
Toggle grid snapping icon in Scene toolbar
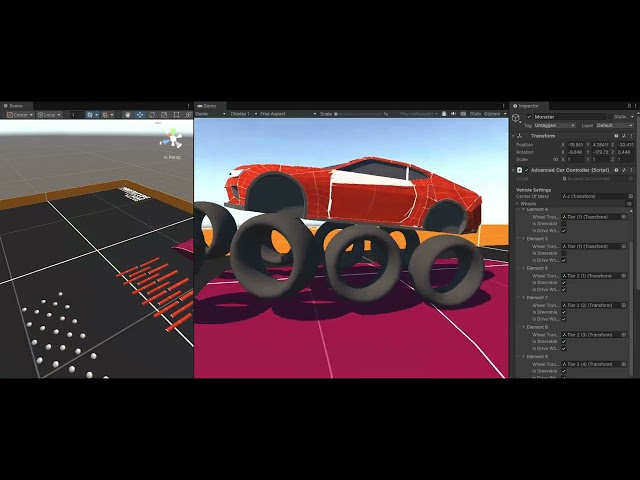(x=90, y=115)
